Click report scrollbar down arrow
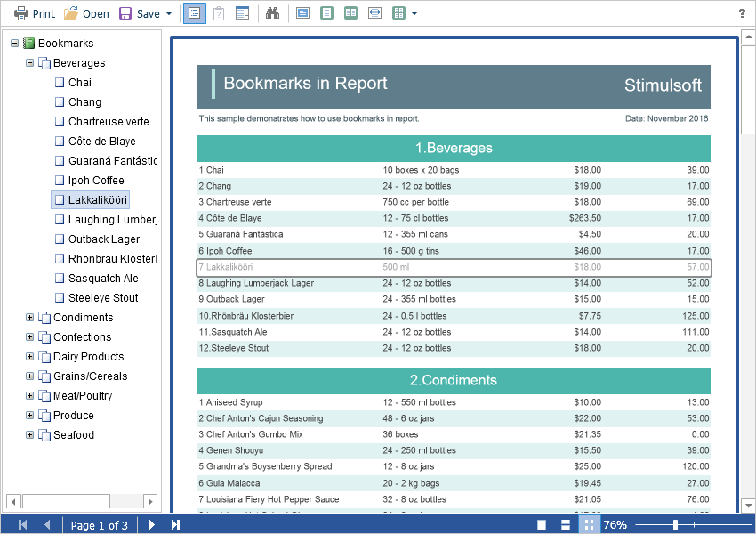The height and width of the screenshot is (534, 756). point(748,506)
